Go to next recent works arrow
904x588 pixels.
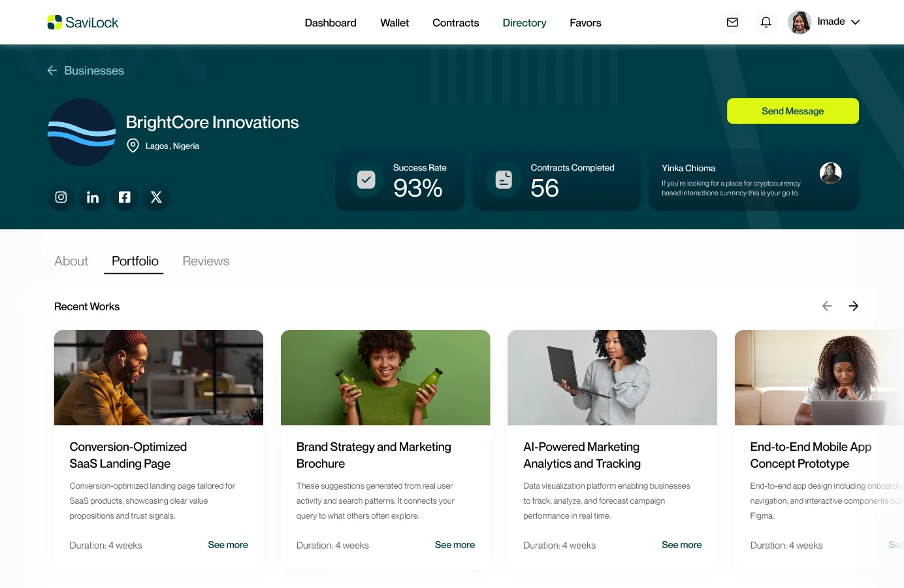click(x=853, y=306)
